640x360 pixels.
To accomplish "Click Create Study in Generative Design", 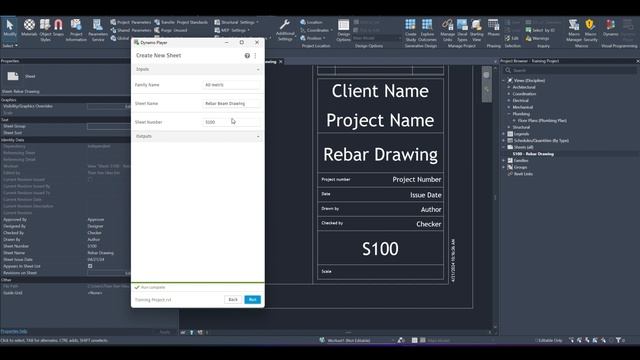I will click(x=411, y=29).
